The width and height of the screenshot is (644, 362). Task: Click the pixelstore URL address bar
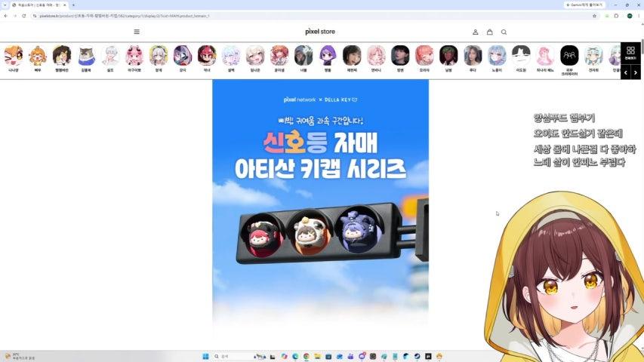pos(312,16)
